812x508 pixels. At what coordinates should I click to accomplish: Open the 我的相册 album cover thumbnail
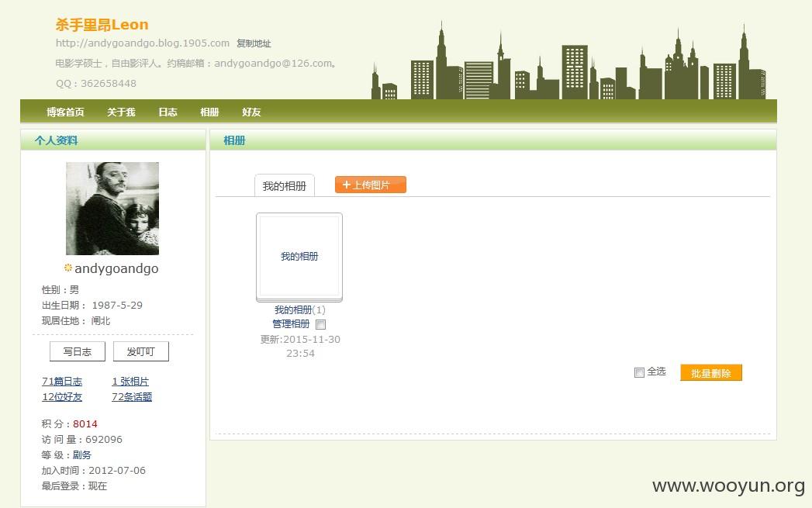pos(299,257)
